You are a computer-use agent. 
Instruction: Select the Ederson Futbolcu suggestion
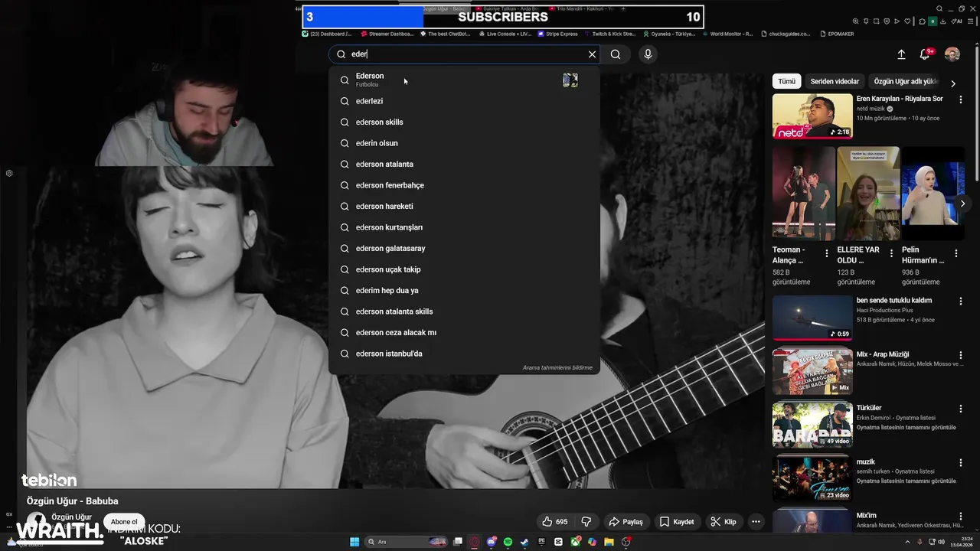coord(464,80)
